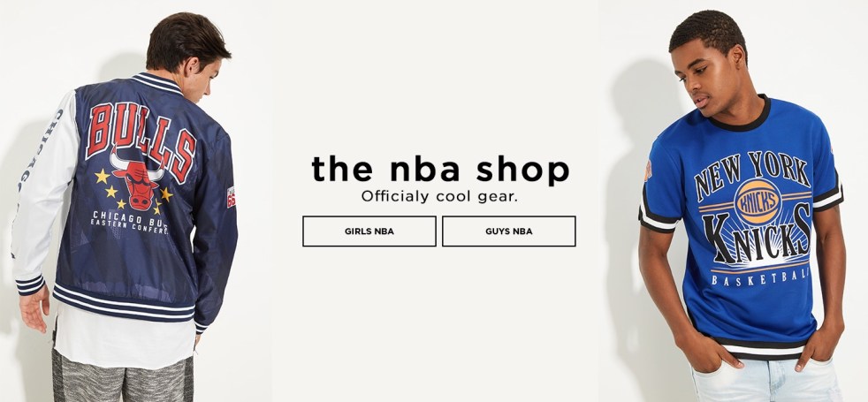
Task: Click the grey shorts on left model
Action: pos(123,377)
